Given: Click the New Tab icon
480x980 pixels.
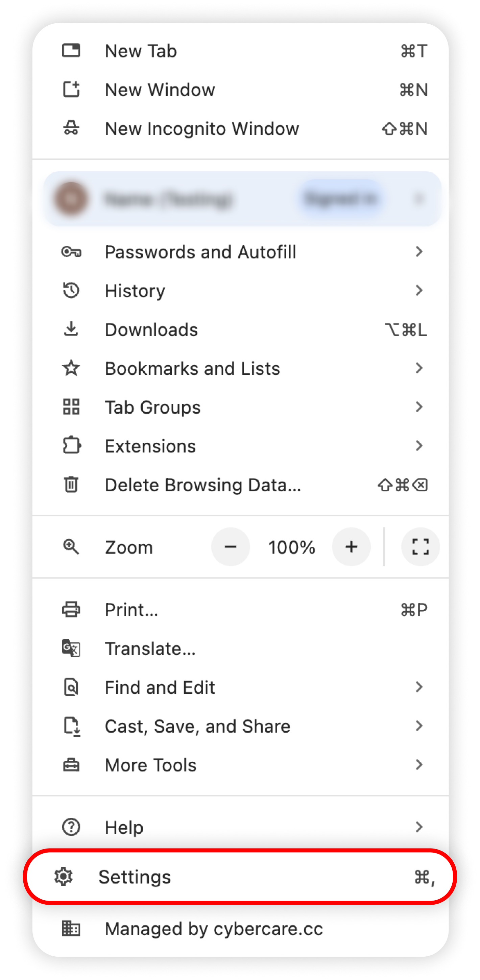Looking at the screenshot, I should pos(71,51).
